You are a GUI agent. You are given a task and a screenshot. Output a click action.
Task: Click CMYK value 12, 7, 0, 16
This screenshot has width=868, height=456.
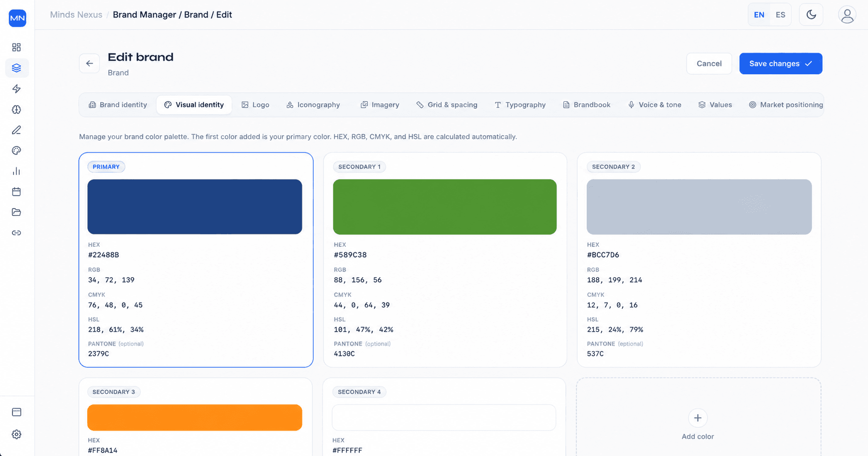pos(612,305)
